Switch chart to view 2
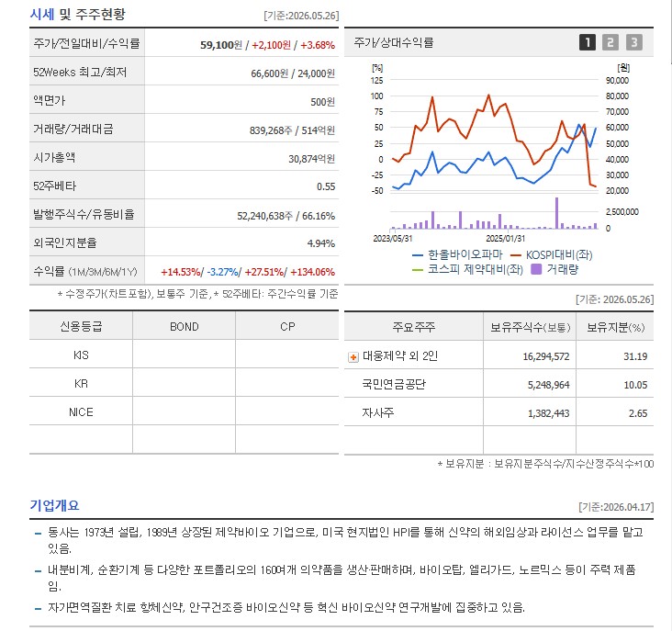Screen dimensions: 672x631 [610, 42]
